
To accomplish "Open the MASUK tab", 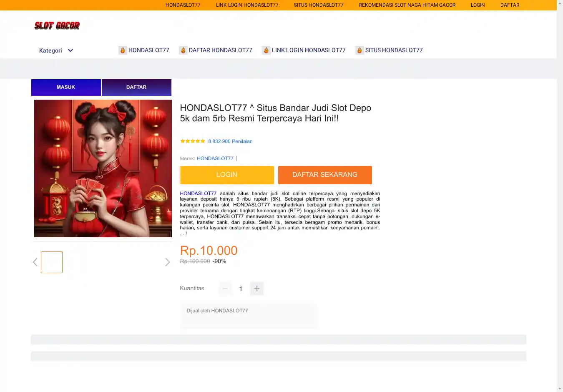I will tap(66, 88).
